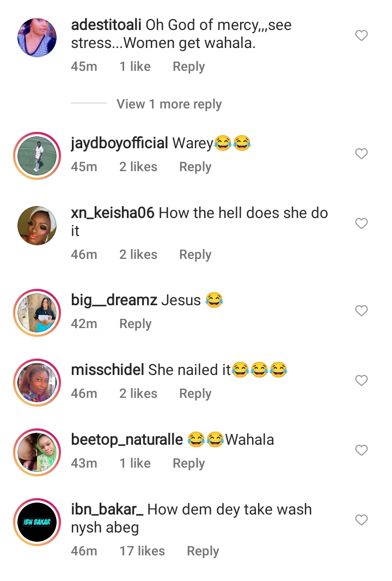View 2 likes on xn_keisha06's comment

click(138, 255)
